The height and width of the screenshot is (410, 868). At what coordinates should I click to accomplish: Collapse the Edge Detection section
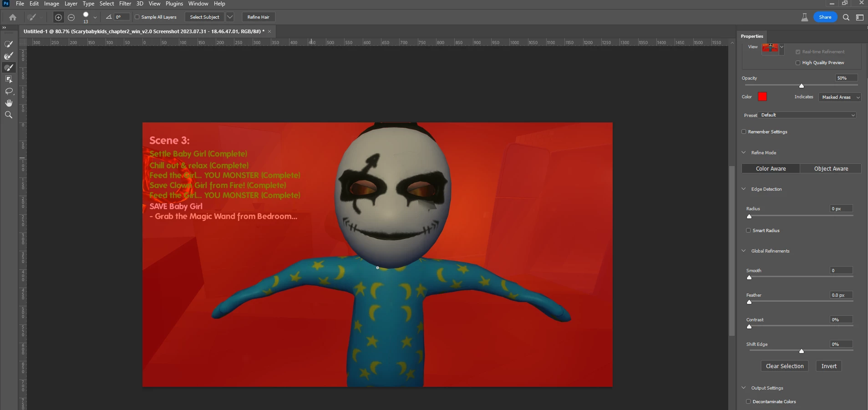(744, 189)
